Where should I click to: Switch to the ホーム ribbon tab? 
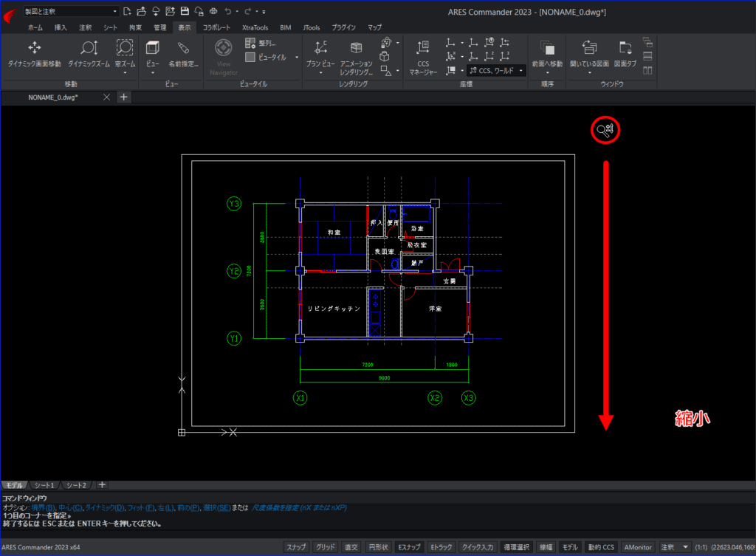pos(35,27)
